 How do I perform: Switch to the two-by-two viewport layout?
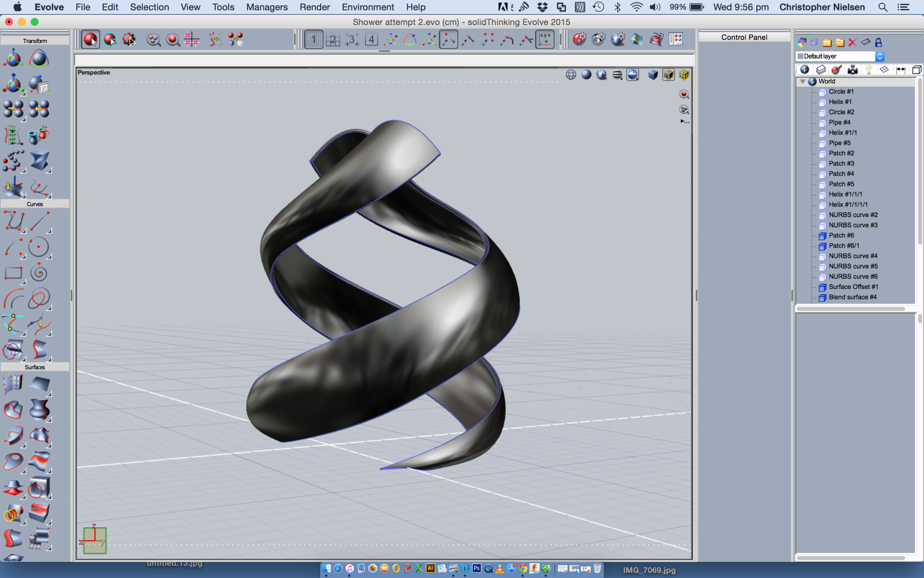click(333, 39)
